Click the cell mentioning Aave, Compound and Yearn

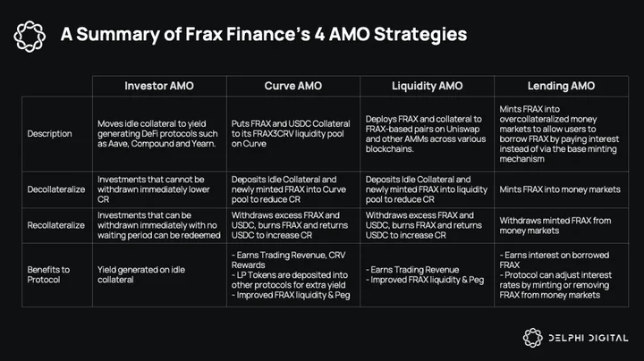[x=159, y=134]
